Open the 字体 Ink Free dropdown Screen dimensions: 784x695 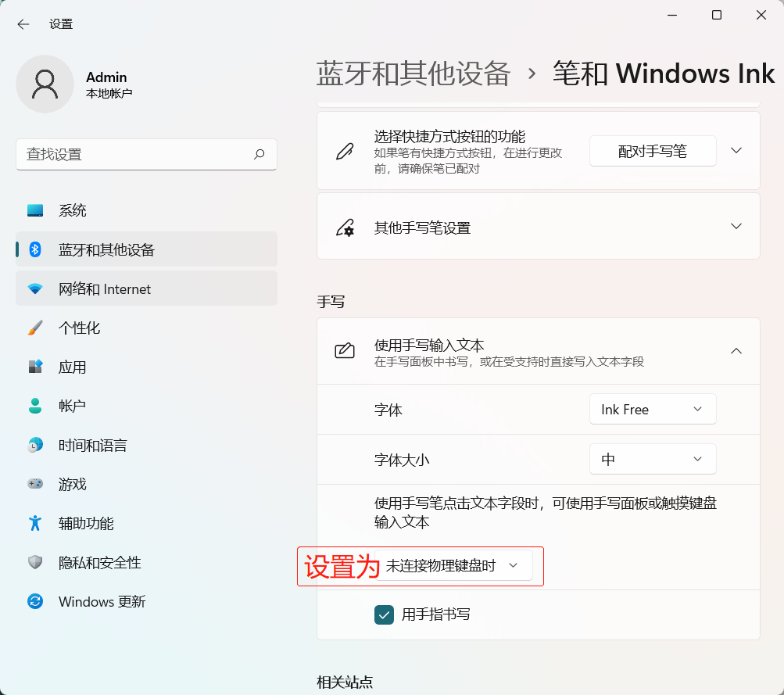pos(653,410)
